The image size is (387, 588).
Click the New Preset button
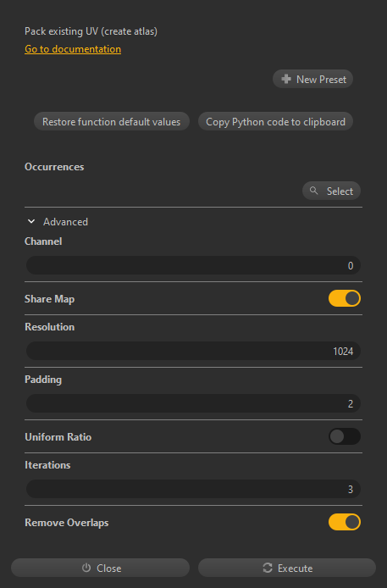(312, 79)
